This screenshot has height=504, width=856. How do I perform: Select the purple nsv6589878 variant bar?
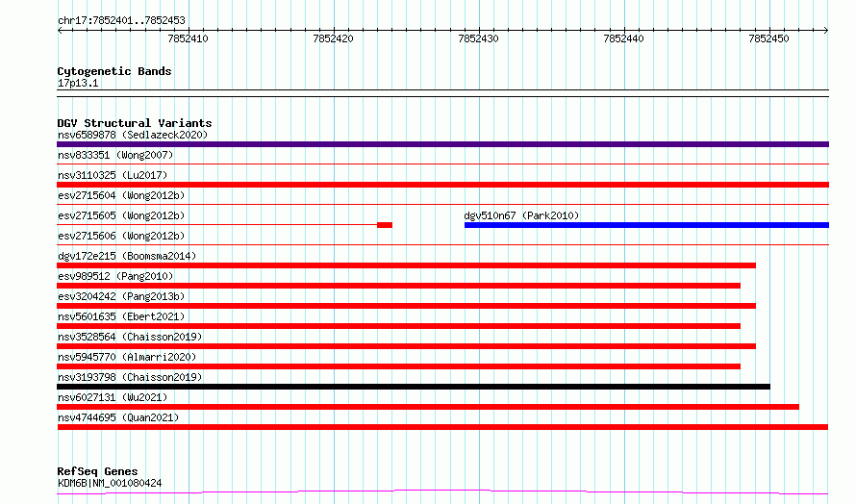coord(442,144)
